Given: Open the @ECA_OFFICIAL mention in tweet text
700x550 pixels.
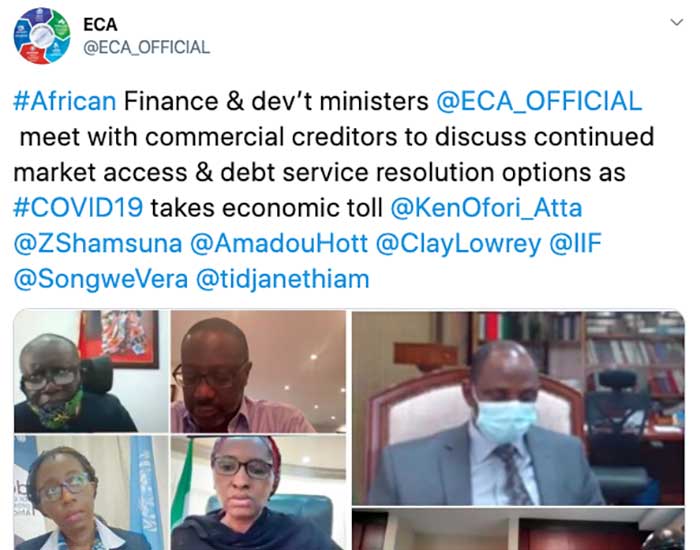Looking at the screenshot, I should (x=539, y=101).
